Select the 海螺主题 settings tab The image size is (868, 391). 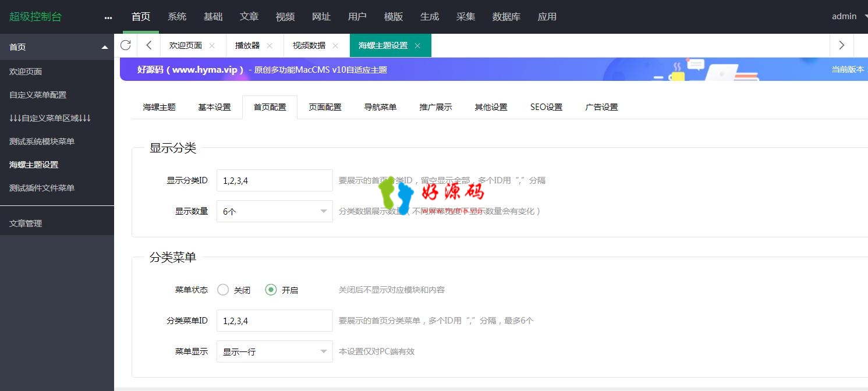click(160, 107)
